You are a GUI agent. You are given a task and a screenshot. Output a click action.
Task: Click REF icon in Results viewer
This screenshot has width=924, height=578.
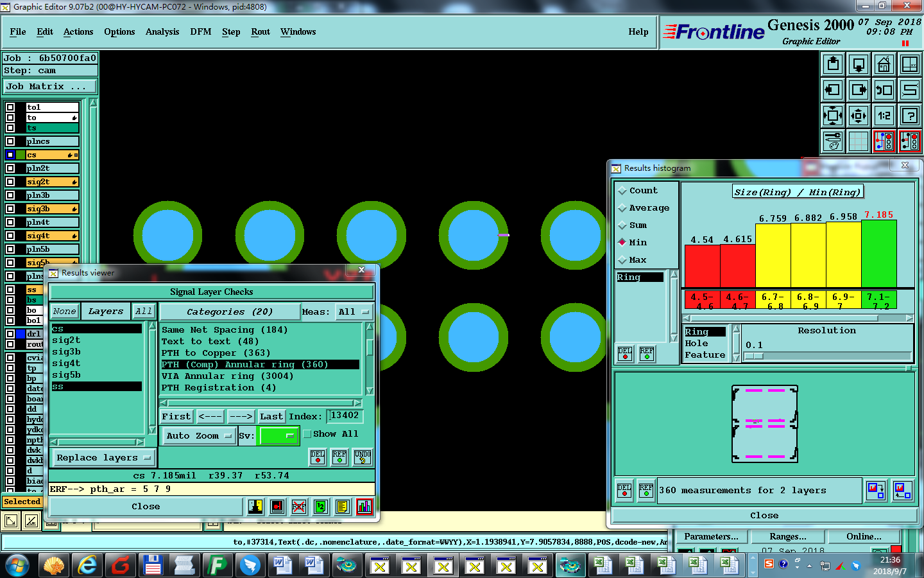339,457
